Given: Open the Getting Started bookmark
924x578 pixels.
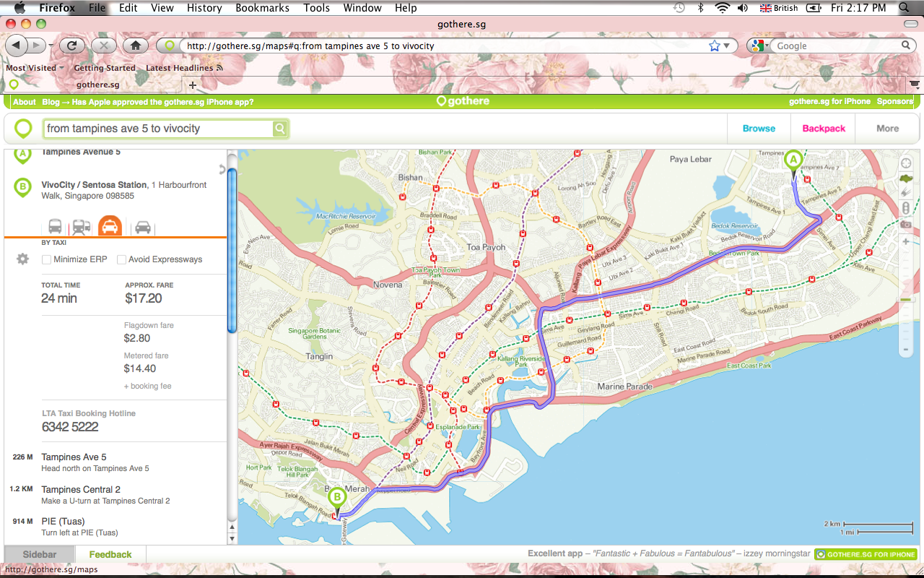Looking at the screenshot, I should [105, 68].
